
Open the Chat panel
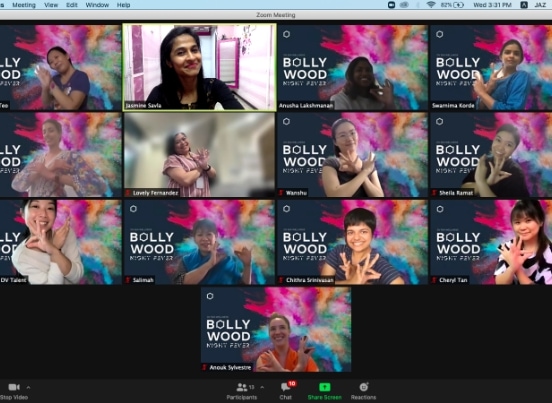tap(286, 391)
